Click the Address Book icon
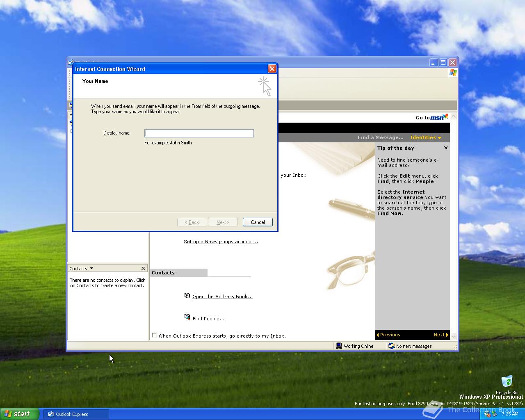This screenshot has height=420, width=525. click(187, 296)
